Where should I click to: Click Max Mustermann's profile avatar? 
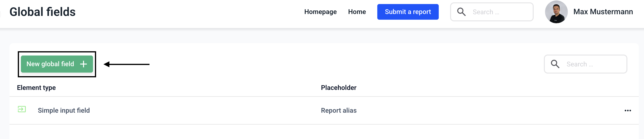[556, 12]
